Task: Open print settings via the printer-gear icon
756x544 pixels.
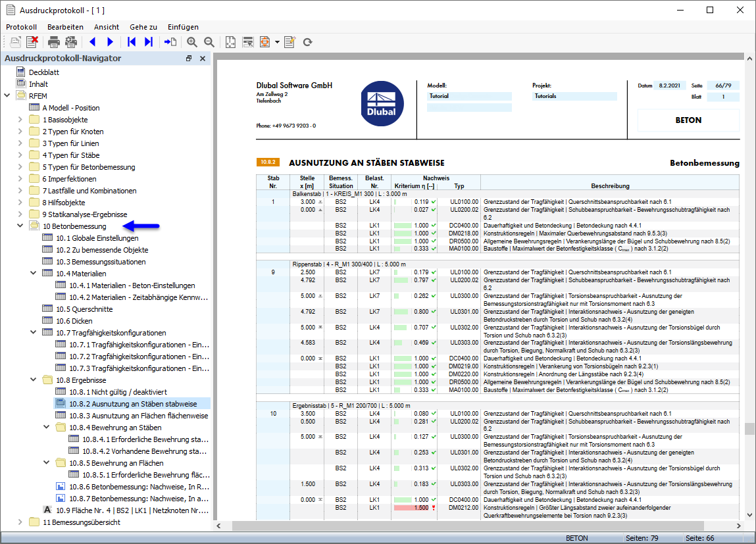Action: [x=71, y=42]
